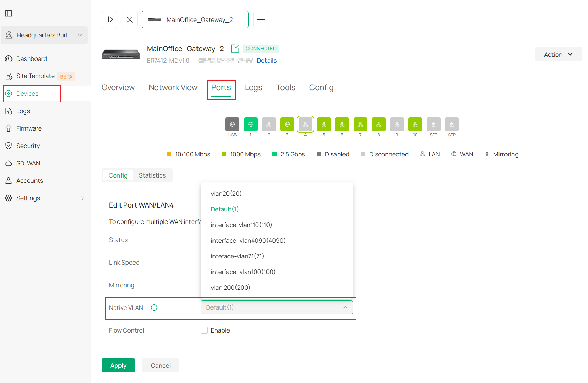Select the USB port icon
588x383 pixels.
pyautogui.click(x=232, y=124)
